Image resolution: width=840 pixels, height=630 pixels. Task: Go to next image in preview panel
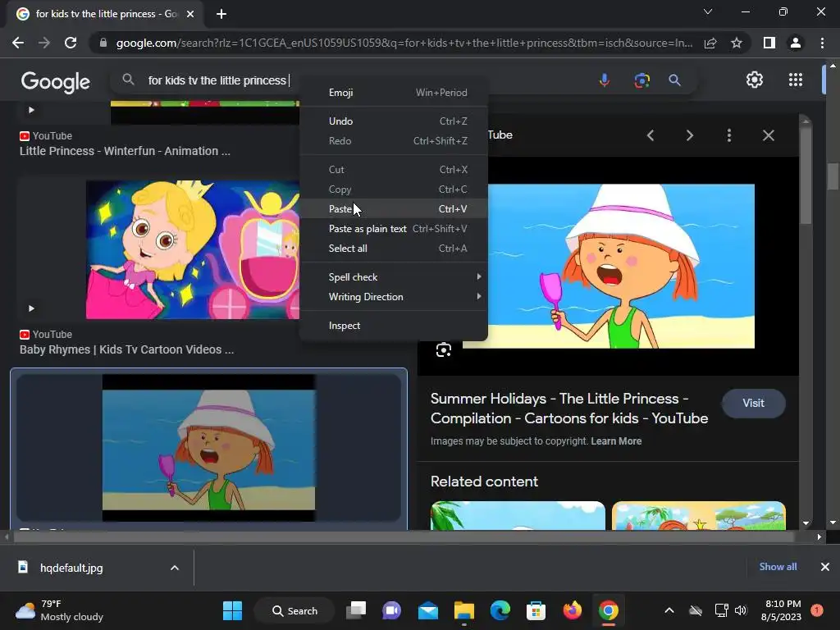(689, 135)
